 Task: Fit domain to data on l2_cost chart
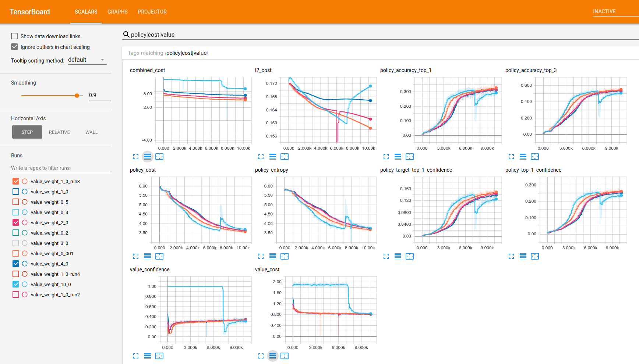click(x=285, y=157)
